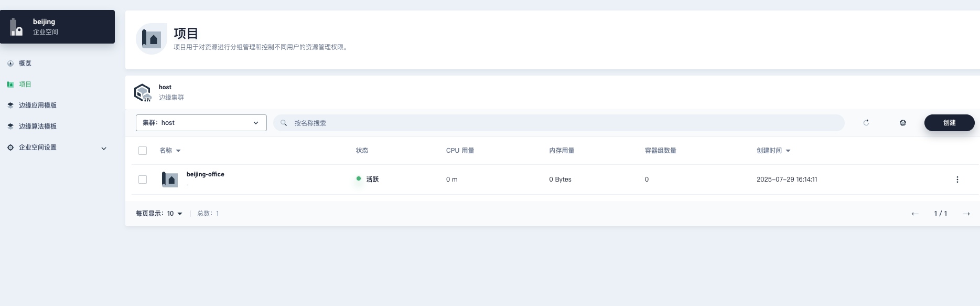Viewport: 980px width, 306px height.
Task: Open 概览 in the sidebar
Action: click(x=25, y=64)
